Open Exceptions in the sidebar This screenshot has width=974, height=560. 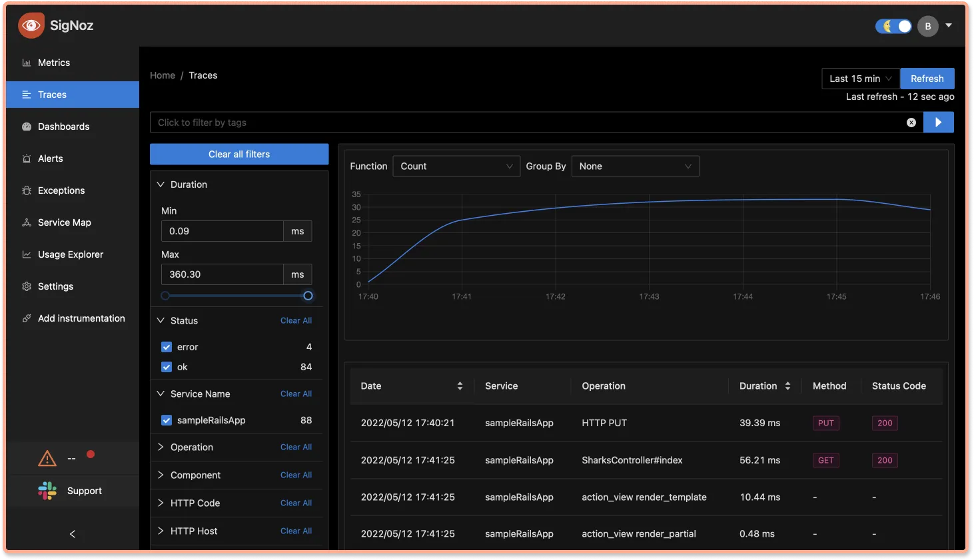coord(72,190)
